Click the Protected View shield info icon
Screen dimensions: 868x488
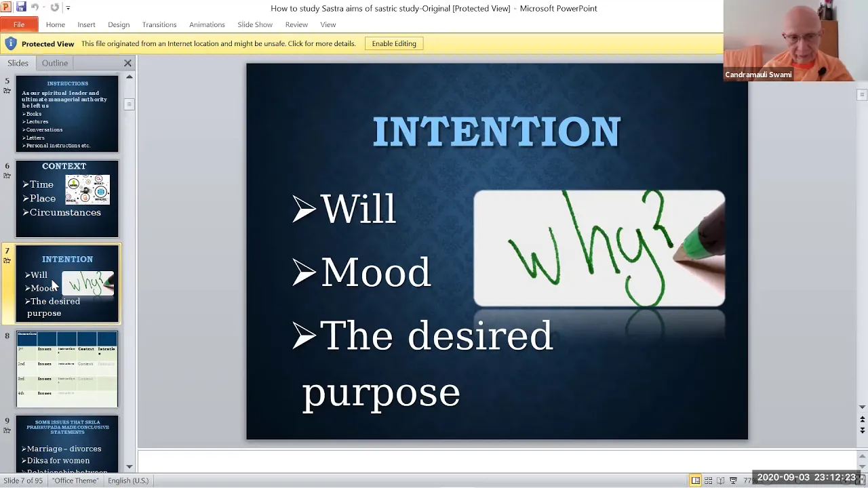click(10, 43)
